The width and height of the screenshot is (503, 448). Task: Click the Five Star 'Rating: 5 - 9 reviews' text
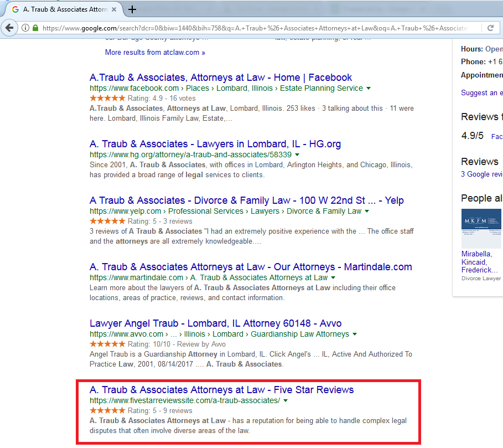pos(160,410)
